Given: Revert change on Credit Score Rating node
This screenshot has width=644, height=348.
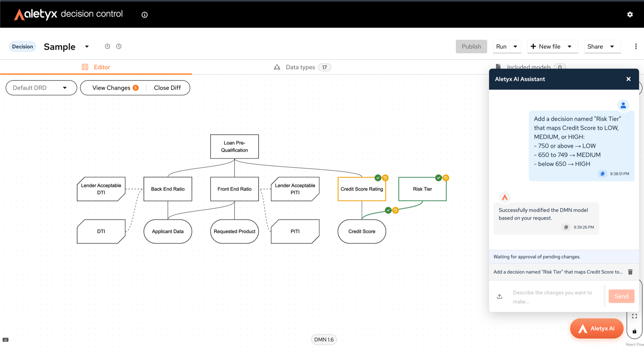Looking at the screenshot, I should (x=385, y=178).
